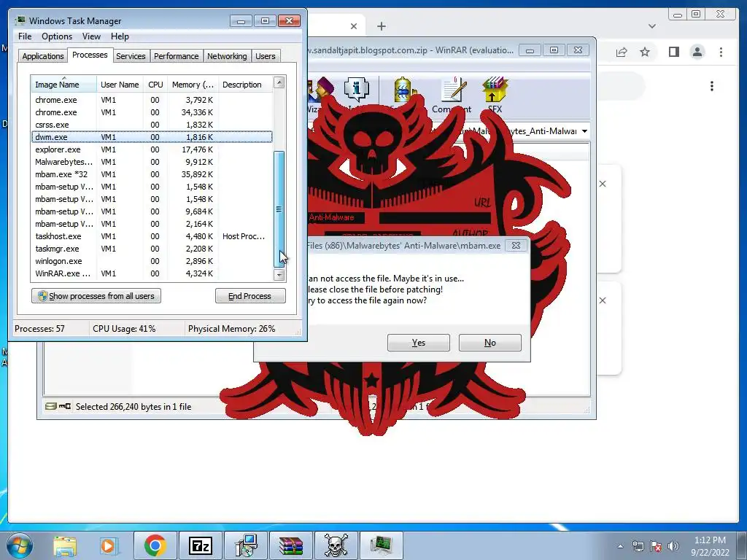Click WinRAR Info toolbar icon
Image resolution: width=747 pixels, height=560 pixels.
(x=356, y=94)
